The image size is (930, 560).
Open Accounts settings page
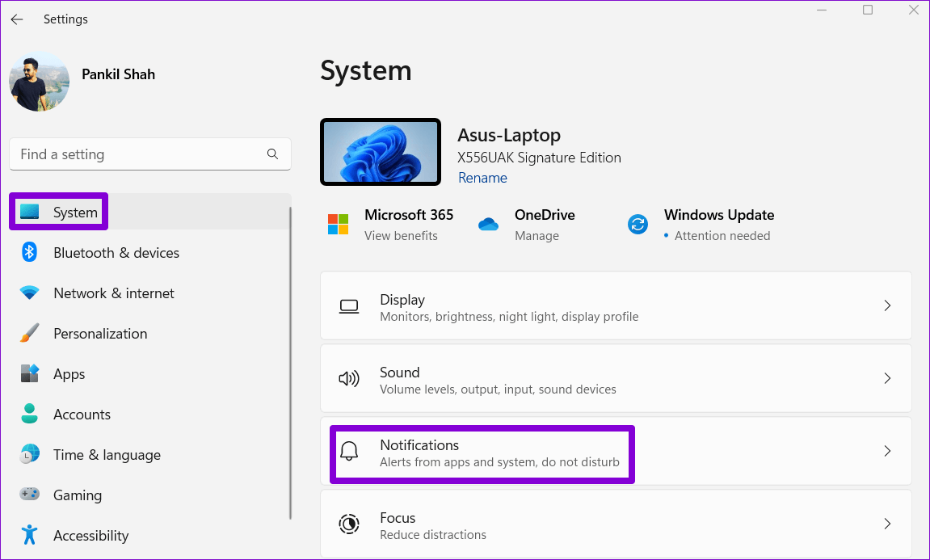[x=150, y=414]
